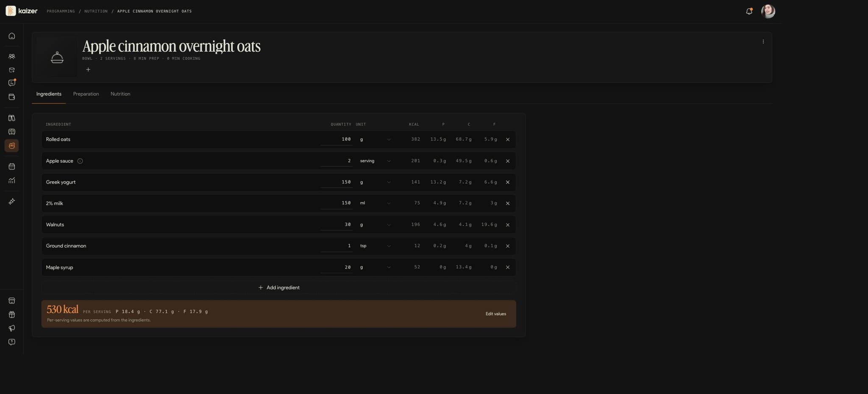Viewport: 868px width, 394px height.
Task: Click the Add ingredient button
Action: coord(279,288)
